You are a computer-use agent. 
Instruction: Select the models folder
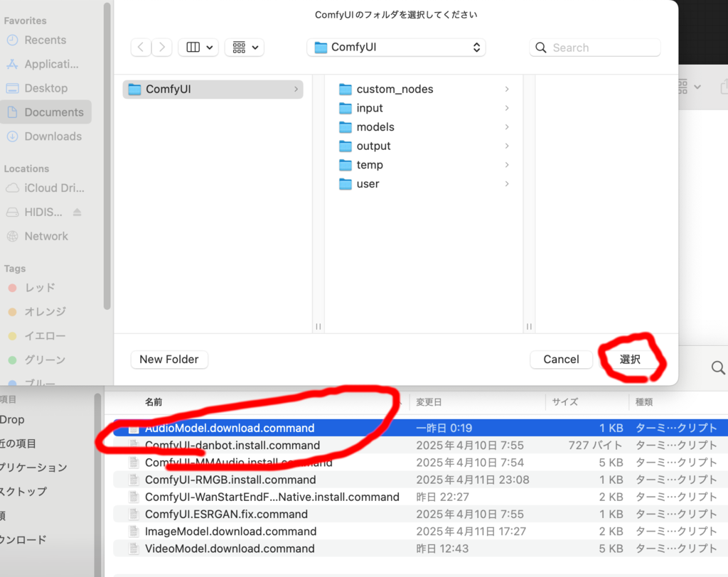coord(375,127)
